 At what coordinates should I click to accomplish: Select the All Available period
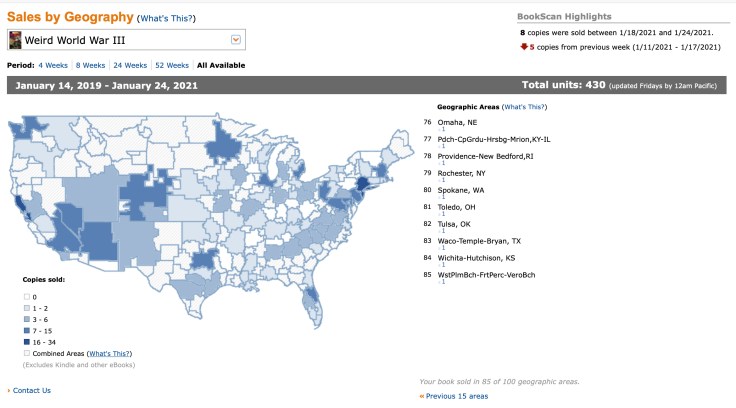pos(221,65)
